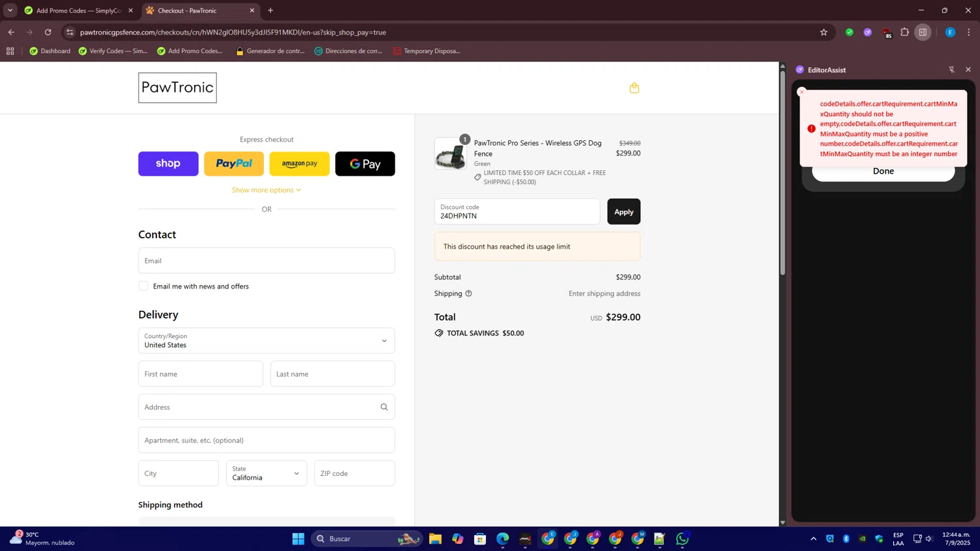This screenshot has width=980, height=551.
Task: Open File Explorer from the taskbar
Action: [435, 539]
